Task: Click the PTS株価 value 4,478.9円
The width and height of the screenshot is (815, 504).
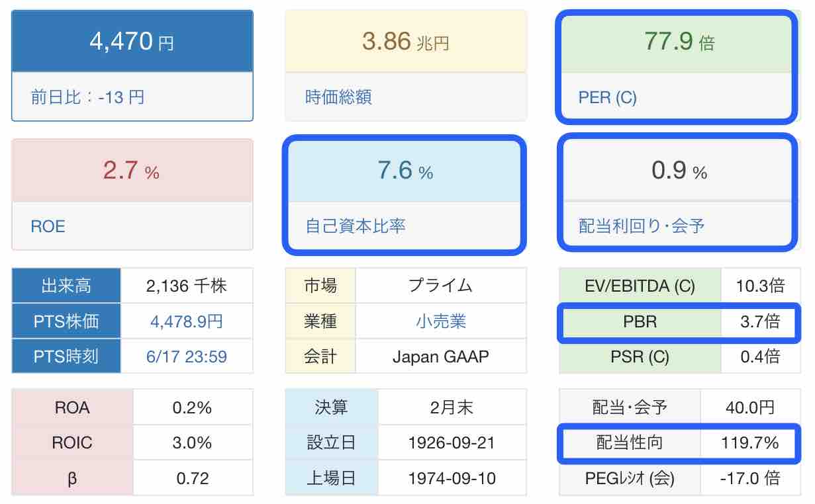Action: coord(187,321)
